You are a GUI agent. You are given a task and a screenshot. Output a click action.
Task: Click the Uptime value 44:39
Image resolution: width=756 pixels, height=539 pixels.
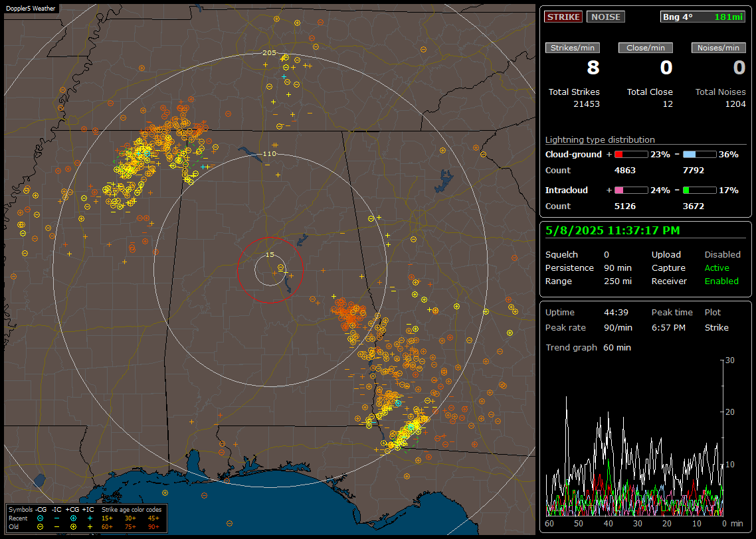coord(616,313)
